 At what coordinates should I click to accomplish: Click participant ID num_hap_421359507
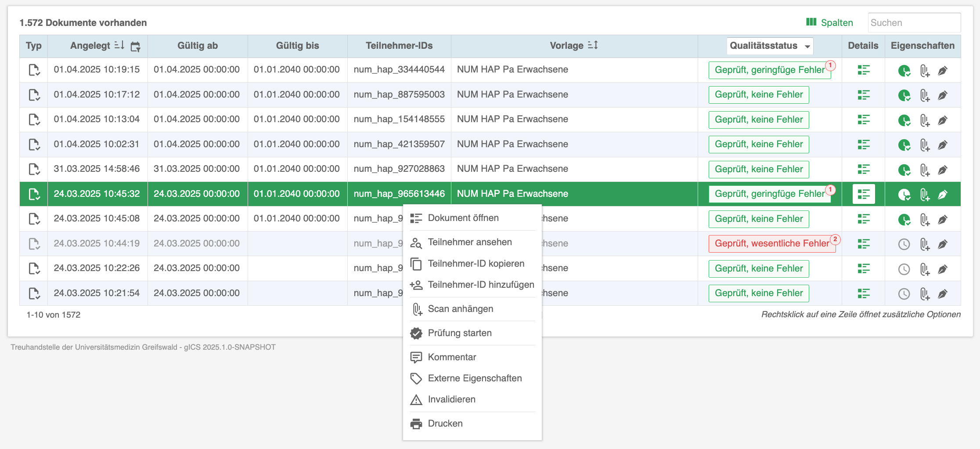pyautogui.click(x=399, y=144)
